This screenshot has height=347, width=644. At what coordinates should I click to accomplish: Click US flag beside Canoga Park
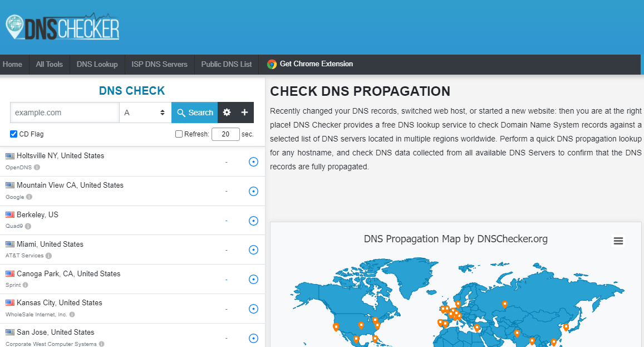pyautogui.click(x=10, y=274)
